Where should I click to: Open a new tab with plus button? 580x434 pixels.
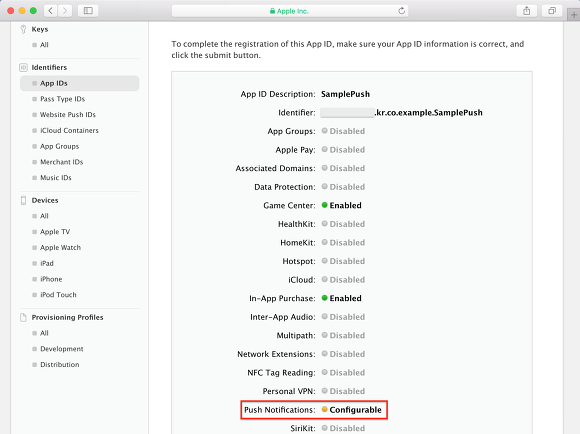(x=573, y=15)
